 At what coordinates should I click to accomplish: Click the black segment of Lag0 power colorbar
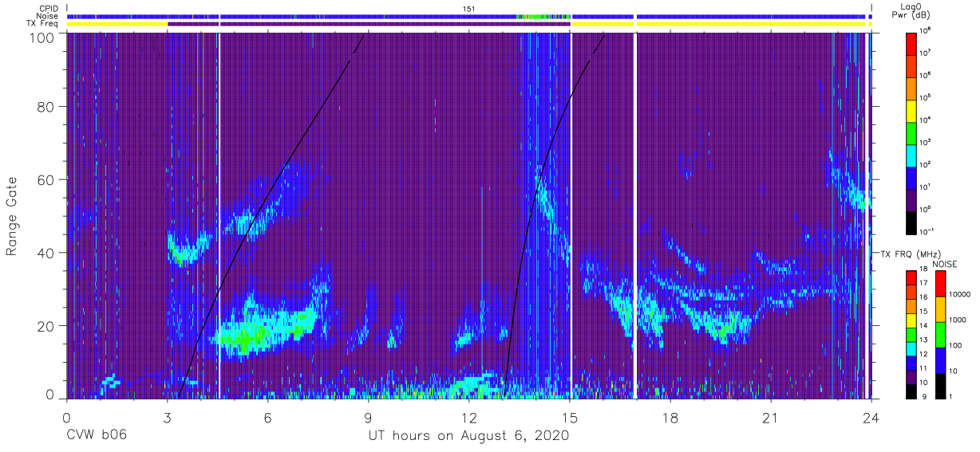coord(911,222)
